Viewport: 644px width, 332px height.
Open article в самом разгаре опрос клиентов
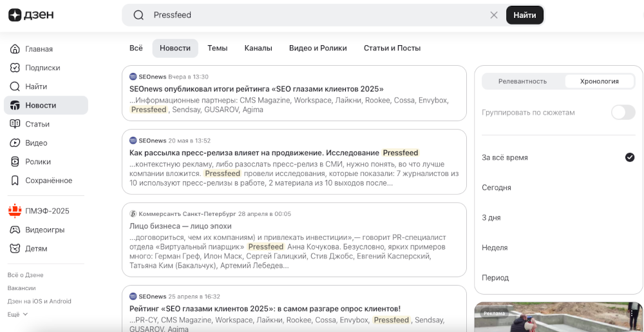265,309
